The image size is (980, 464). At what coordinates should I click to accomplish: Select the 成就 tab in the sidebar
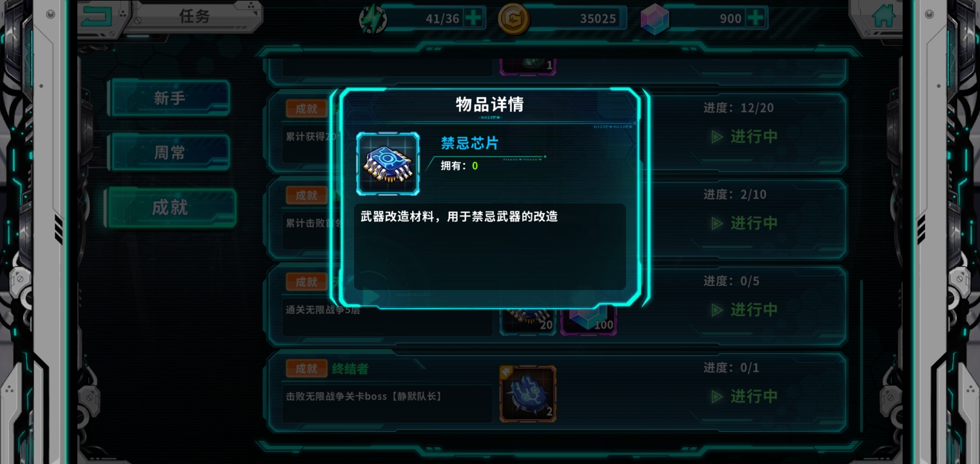click(x=170, y=207)
